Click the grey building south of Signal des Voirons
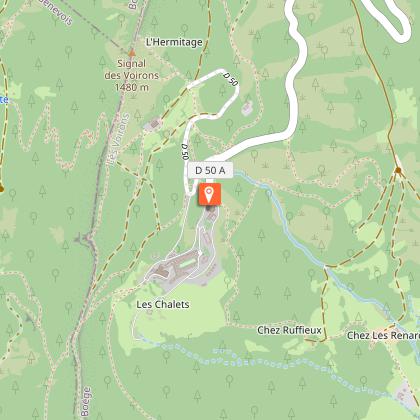The height and width of the screenshot is (420, 420). (155, 124)
